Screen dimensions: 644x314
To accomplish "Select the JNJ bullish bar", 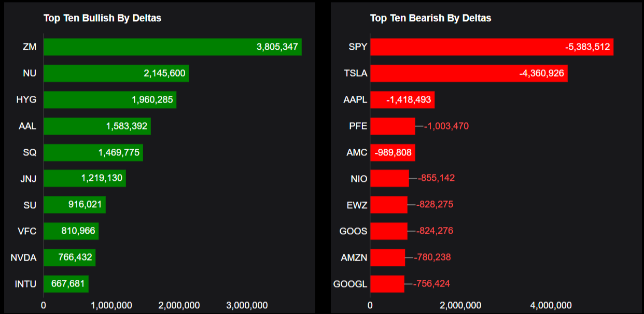I will 85,178.
